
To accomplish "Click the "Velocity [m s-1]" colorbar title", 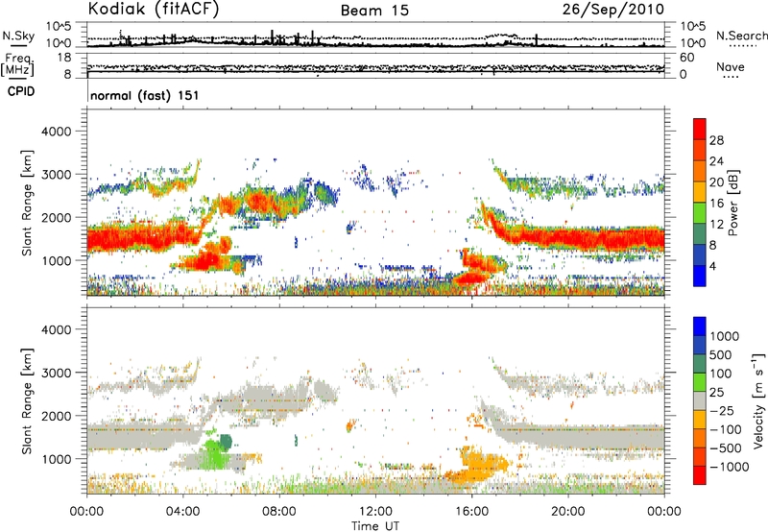I will pyautogui.click(x=758, y=400).
